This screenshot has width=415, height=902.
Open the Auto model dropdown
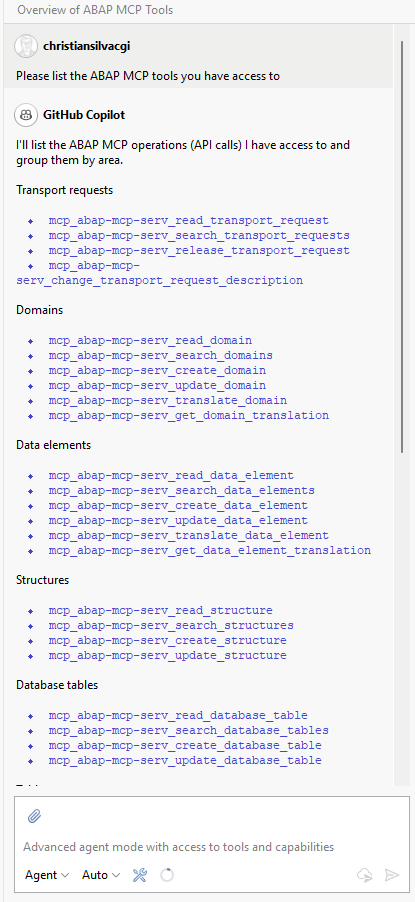[101, 875]
